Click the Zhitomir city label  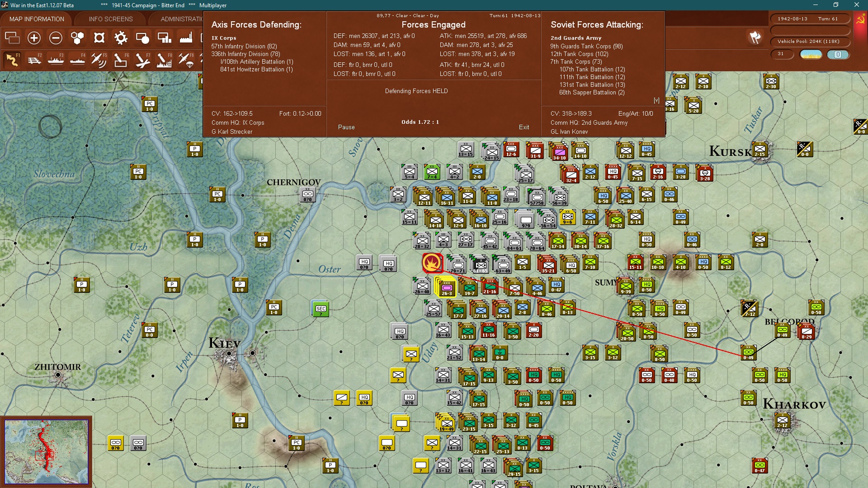[58, 367]
